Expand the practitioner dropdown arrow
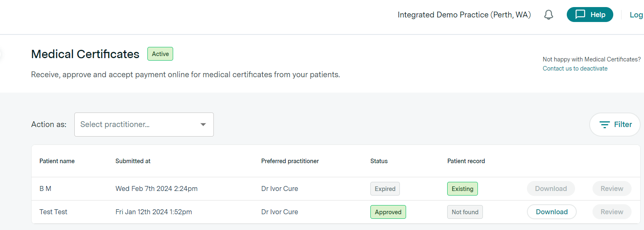This screenshot has width=644, height=230. pos(203,125)
